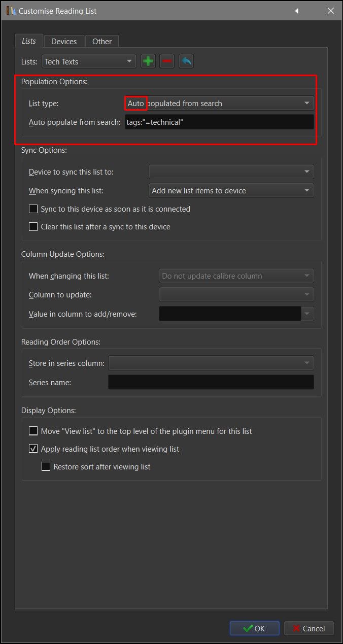
Task: Click the calibre books icon in title bar
Action: click(10, 11)
